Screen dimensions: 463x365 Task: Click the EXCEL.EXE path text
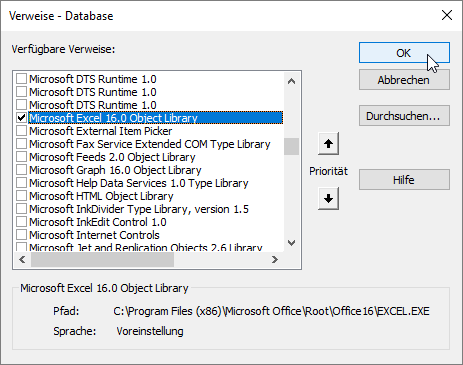click(271, 311)
